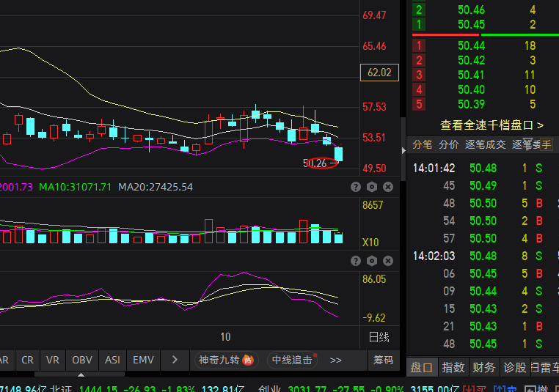Collapse the right side panel with the arrow handle
Image resolution: width=559 pixels, height=392 pixels.
[x=402, y=150]
